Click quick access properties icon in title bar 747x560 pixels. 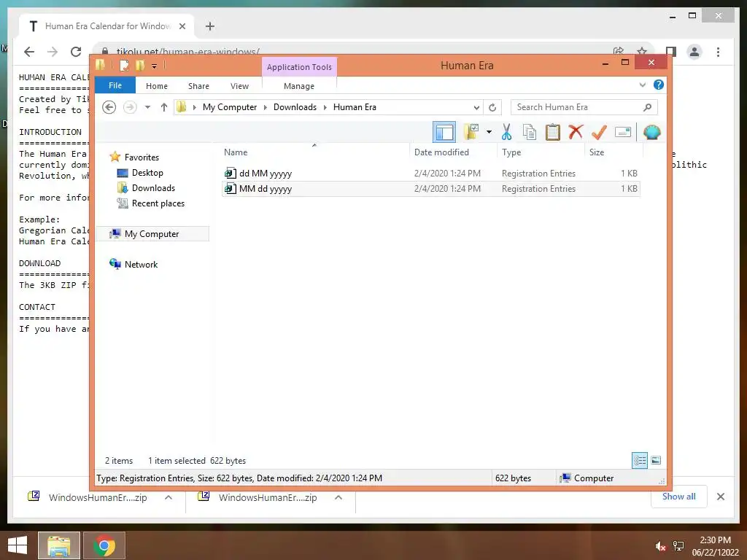click(x=124, y=65)
